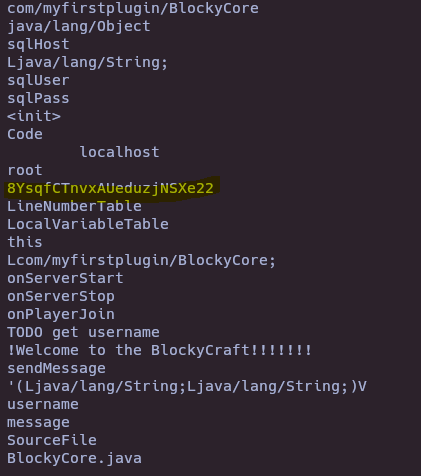Click the 'localhost' text

[x=119, y=152]
